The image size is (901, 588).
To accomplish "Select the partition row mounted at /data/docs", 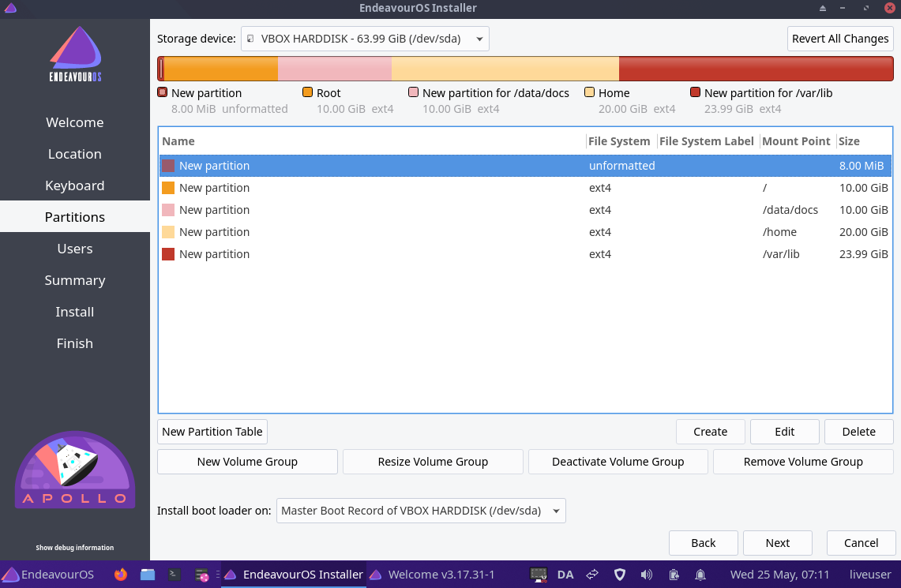I will point(525,210).
